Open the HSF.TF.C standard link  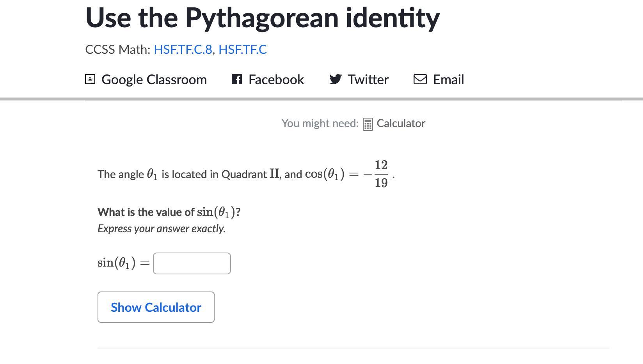click(x=242, y=49)
